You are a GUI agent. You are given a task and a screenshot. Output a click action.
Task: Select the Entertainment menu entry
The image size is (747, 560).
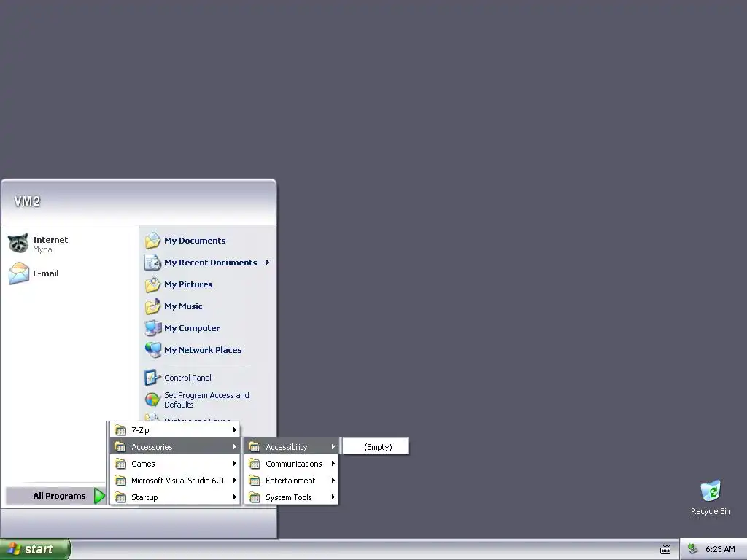[291, 481]
